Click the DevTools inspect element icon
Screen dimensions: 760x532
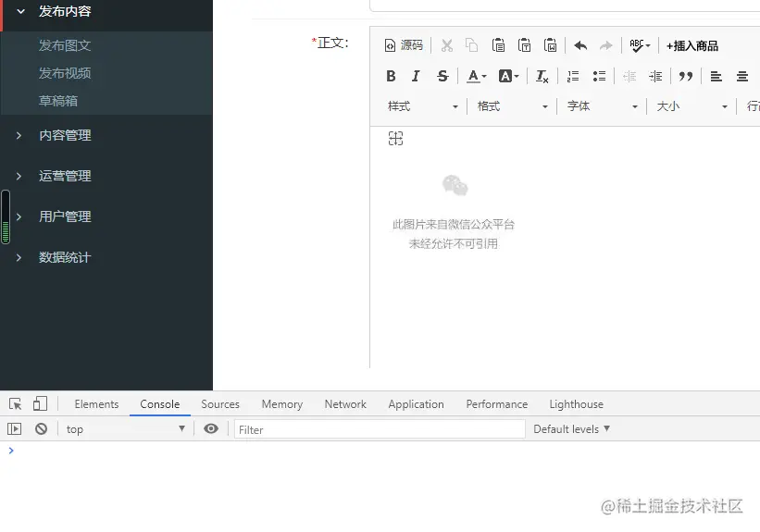coord(15,403)
